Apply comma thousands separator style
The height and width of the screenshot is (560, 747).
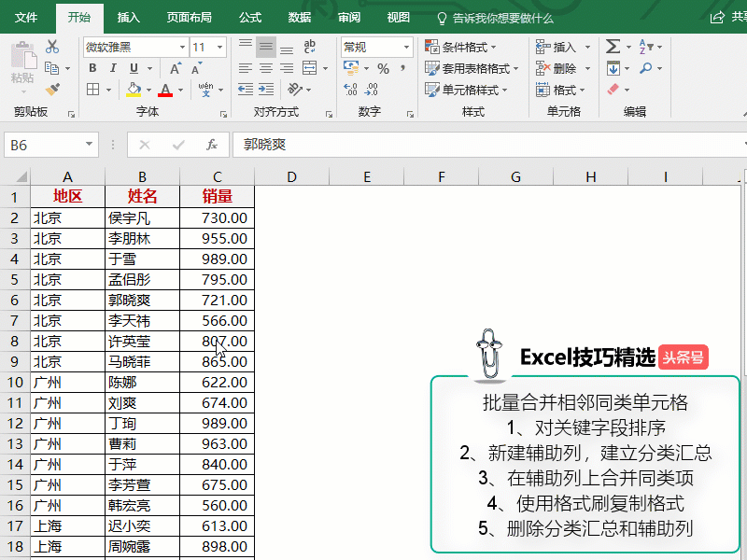pos(403,68)
